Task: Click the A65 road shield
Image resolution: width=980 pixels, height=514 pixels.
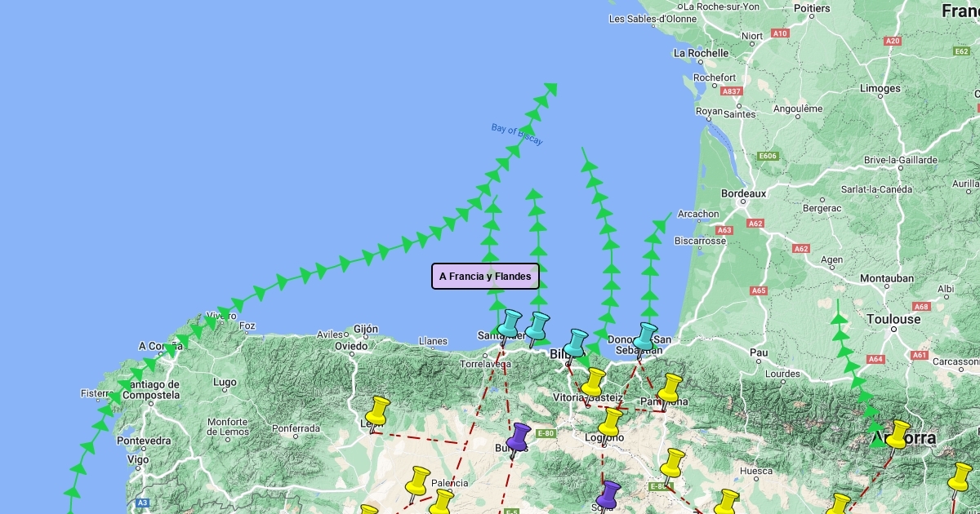Action: (x=759, y=290)
